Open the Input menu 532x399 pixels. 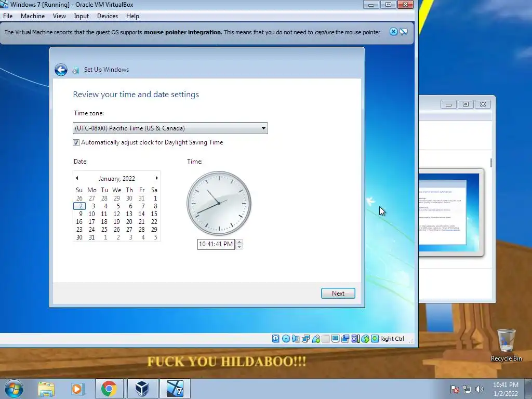coord(82,16)
